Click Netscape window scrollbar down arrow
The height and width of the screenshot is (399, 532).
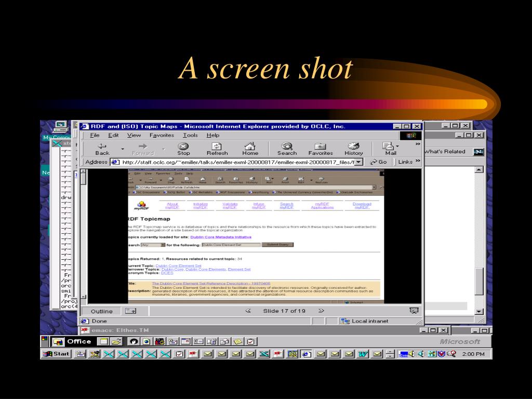point(478,311)
